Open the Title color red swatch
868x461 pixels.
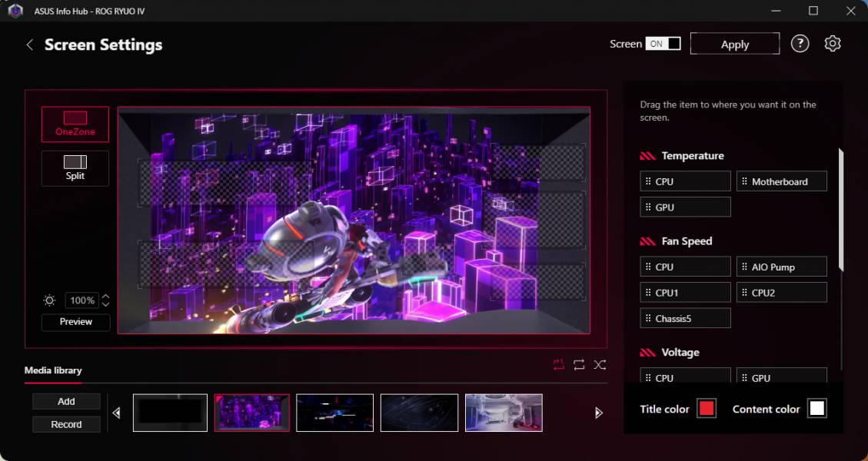coord(706,409)
